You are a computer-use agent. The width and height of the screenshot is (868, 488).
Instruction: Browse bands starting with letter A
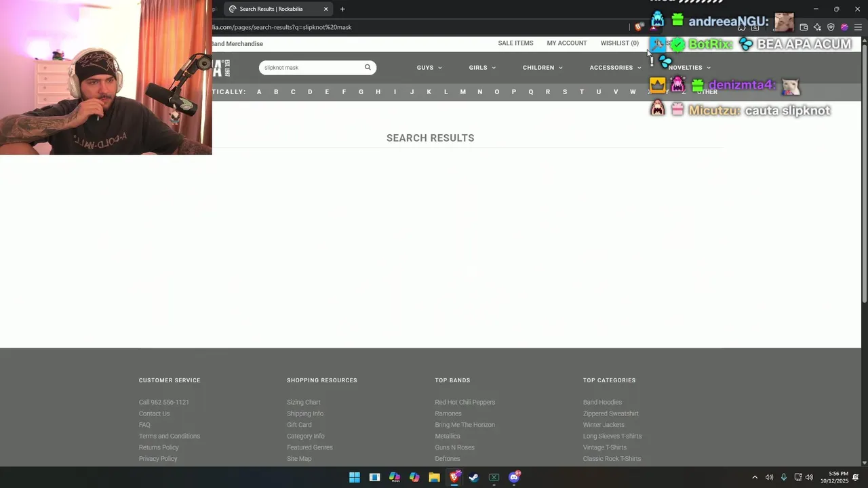[259, 91]
